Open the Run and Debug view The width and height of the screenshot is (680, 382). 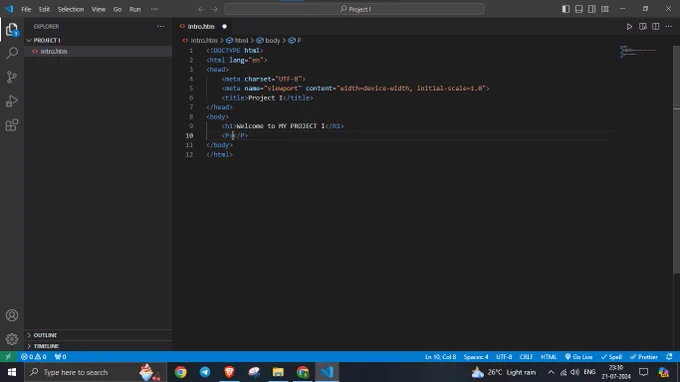tap(12, 101)
